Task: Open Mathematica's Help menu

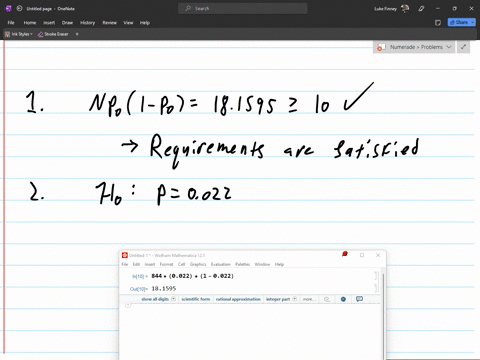Action: (279, 264)
